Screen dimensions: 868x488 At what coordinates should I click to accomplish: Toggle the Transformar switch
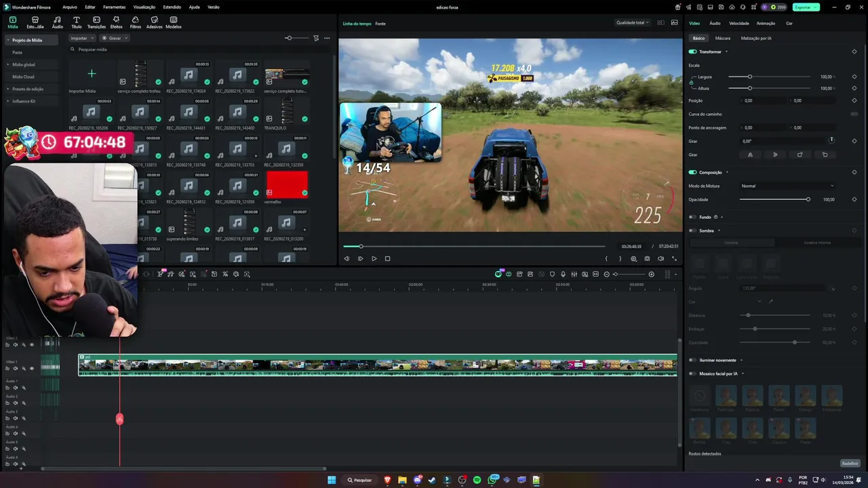pos(692,52)
